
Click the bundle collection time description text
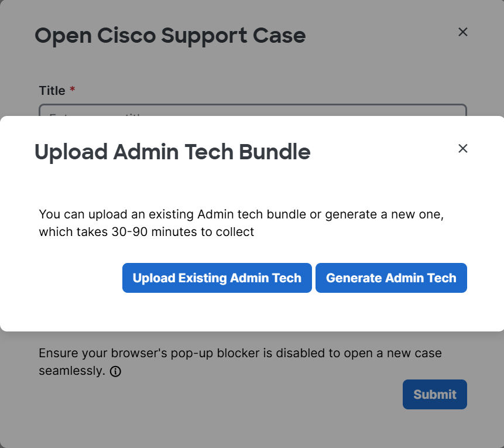[241, 223]
